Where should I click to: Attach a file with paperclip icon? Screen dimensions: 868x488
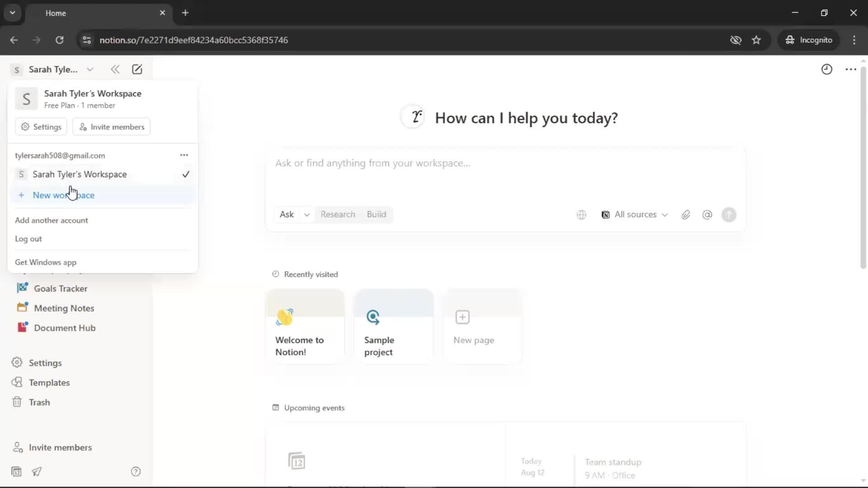(685, 215)
